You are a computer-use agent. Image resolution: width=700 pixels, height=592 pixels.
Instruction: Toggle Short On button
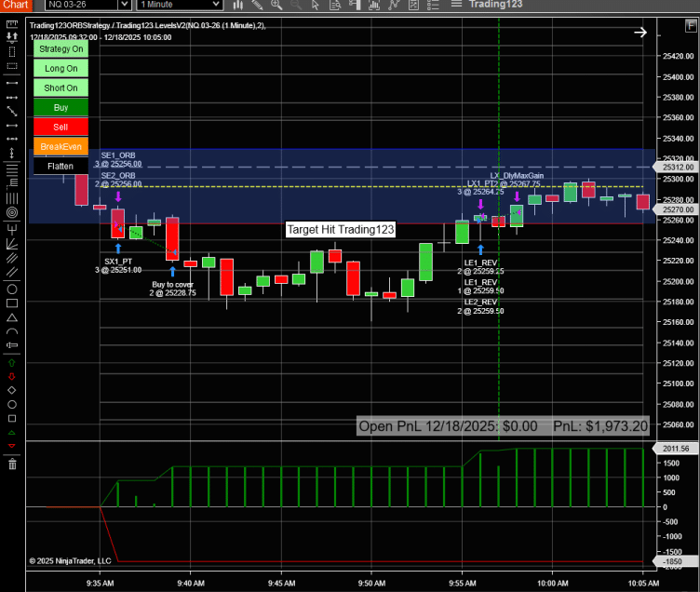coord(61,87)
